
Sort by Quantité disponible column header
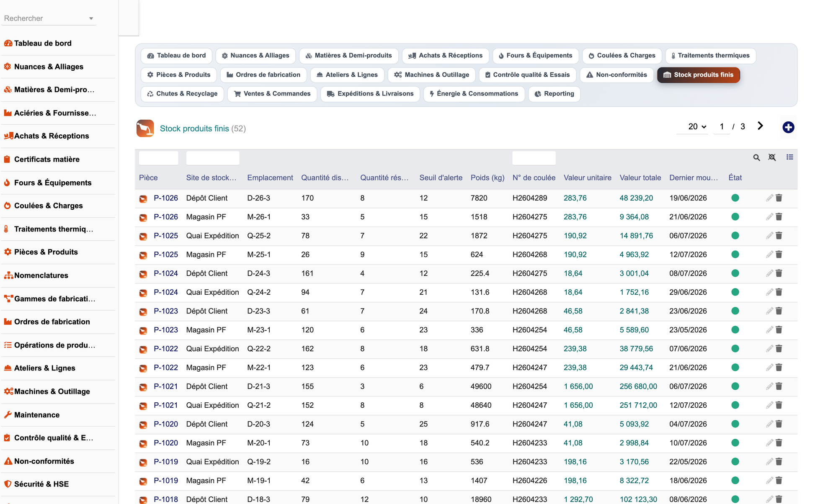click(325, 177)
